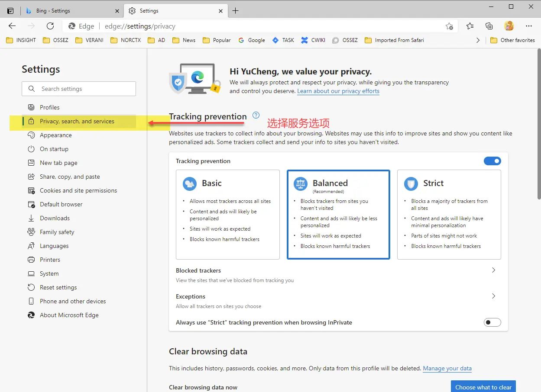Open the News favorites folder
This screenshot has height=392, width=541.
[184, 40]
